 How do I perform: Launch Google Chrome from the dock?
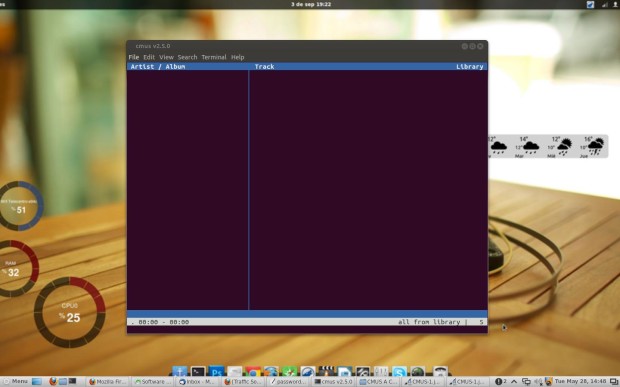253,371
